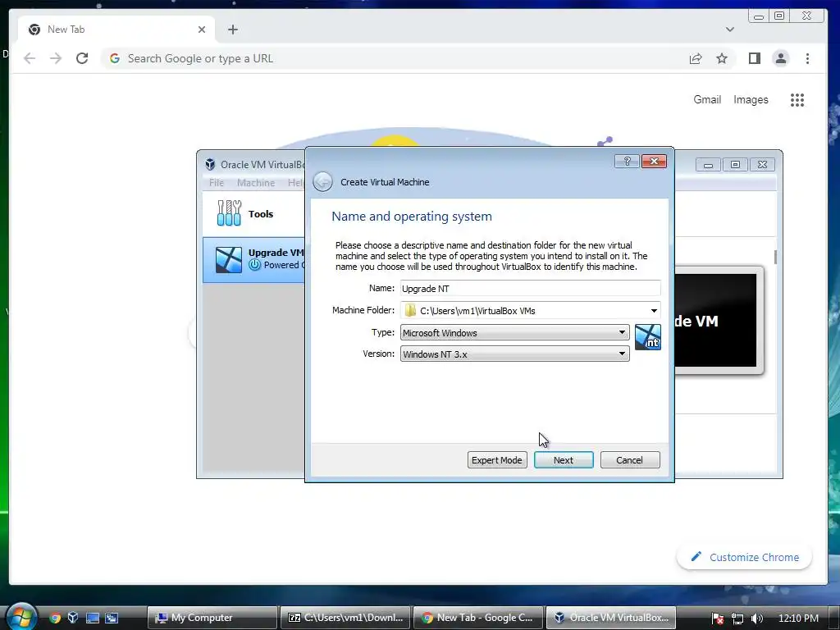
Task: Launch Chrome from the quick launch bar
Action: pos(55,618)
